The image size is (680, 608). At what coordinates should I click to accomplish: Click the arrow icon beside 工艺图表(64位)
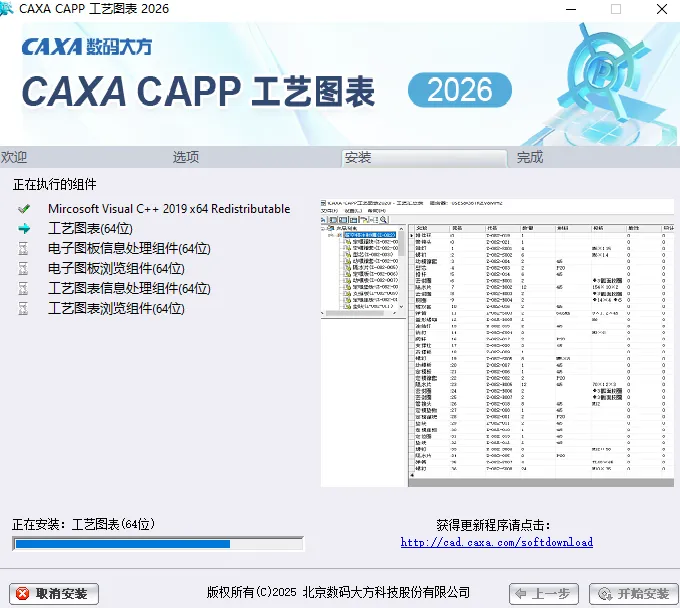tap(24, 229)
